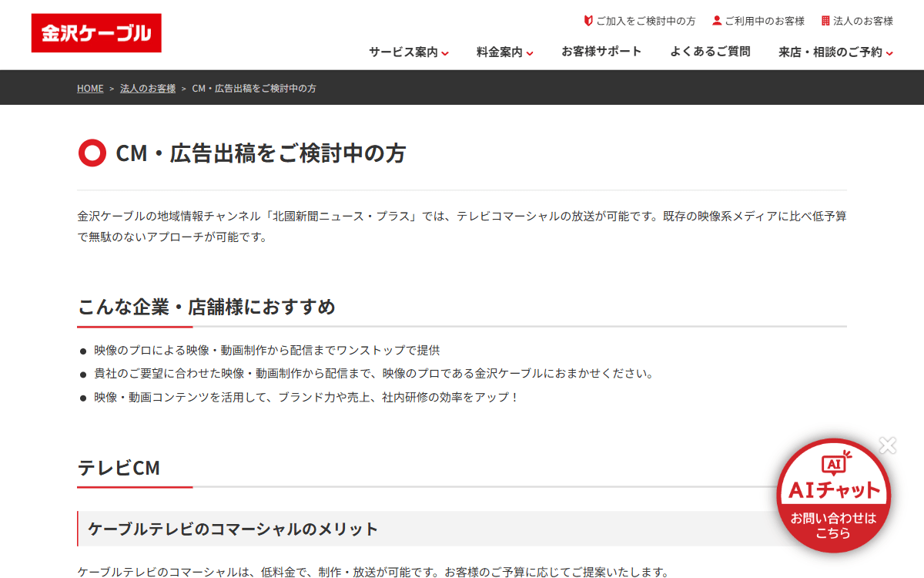
Task: Open よくあるご質問 menu item
Action: [x=710, y=52]
